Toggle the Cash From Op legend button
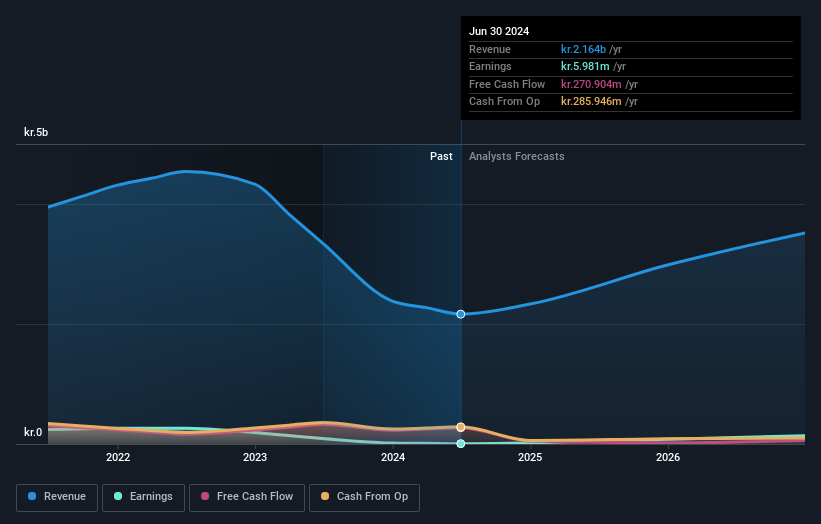The image size is (821, 524). 364,497
